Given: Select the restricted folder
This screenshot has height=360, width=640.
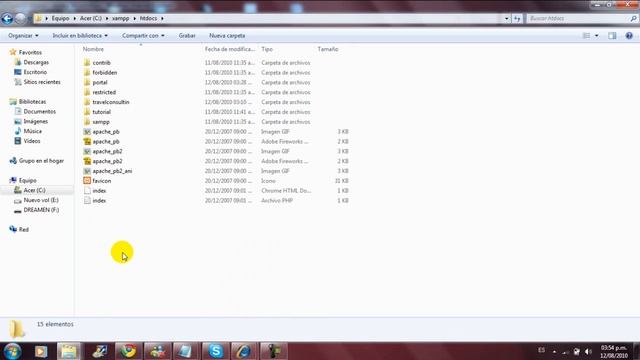Looking at the screenshot, I should (104, 92).
